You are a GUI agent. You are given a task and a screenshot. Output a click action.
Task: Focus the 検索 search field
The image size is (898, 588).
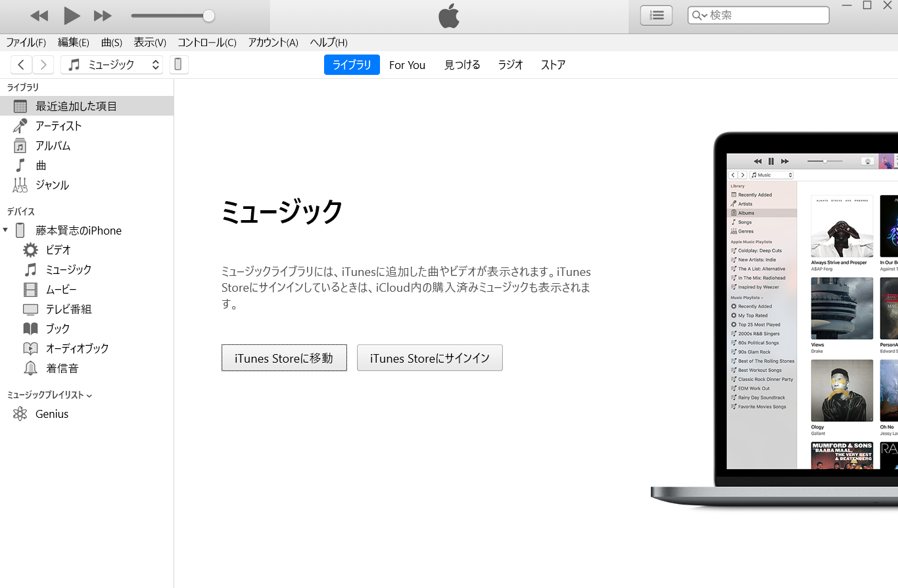pyautogui.click(x=759, y=15)
